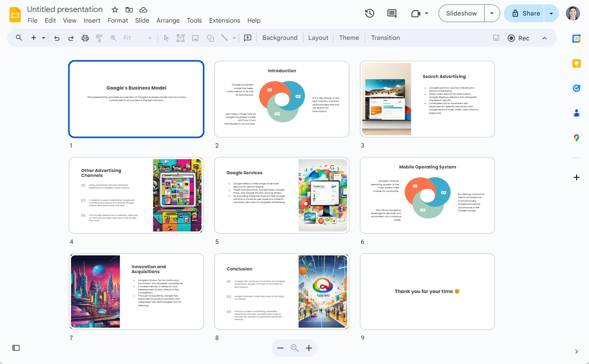This screenshot has height=364, width=589.
Task: Click the undo arrow icon
Action: coord(57,38)
